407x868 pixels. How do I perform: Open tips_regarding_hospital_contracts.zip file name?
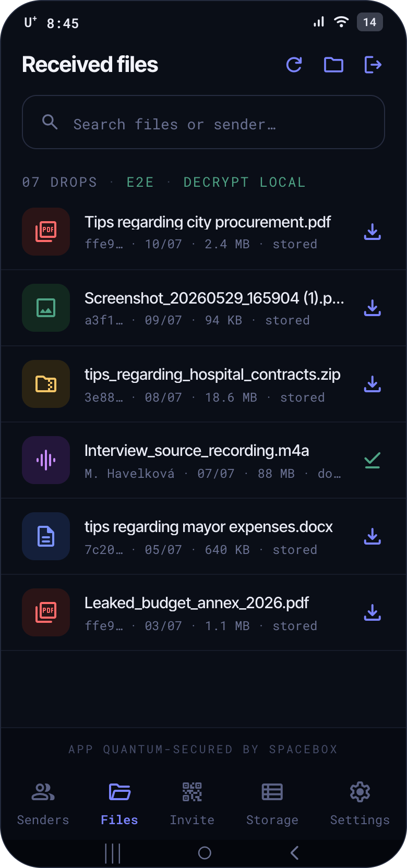212,375
